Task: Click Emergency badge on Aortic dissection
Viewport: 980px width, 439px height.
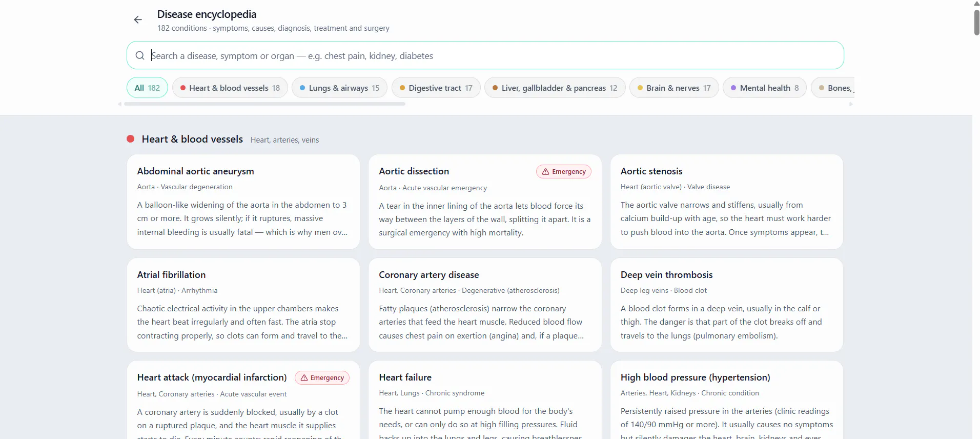Action: [x=564, y=172]
